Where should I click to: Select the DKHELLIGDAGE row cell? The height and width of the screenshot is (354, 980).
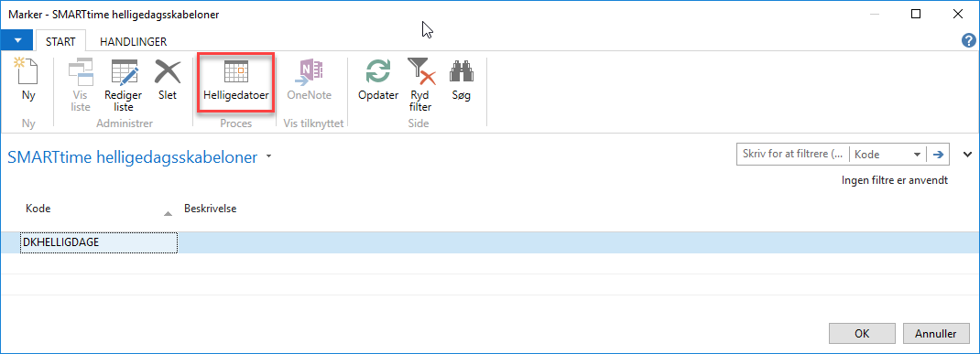(x=99, y=243)
